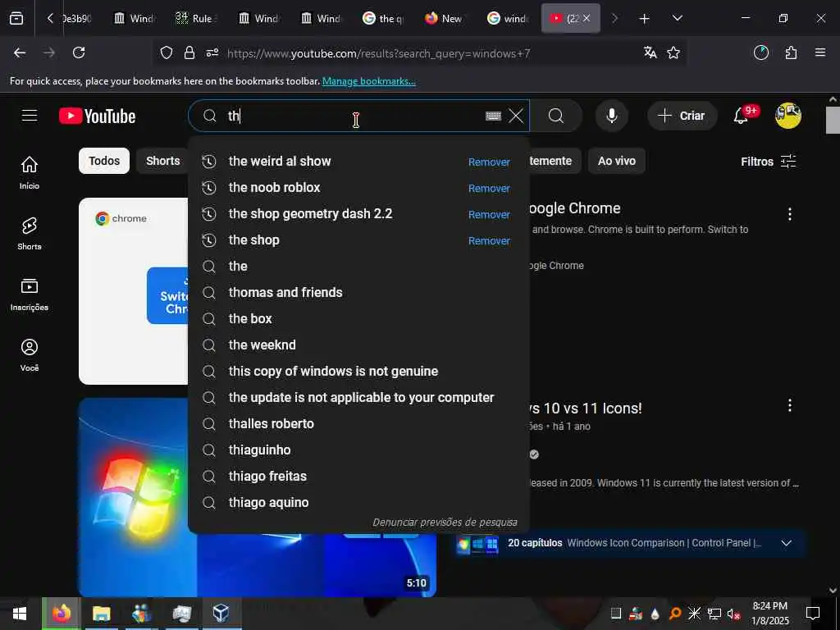This screenshot has width=840, height=630.
Task: Go to Início in the sidebar
Action: 30,173
